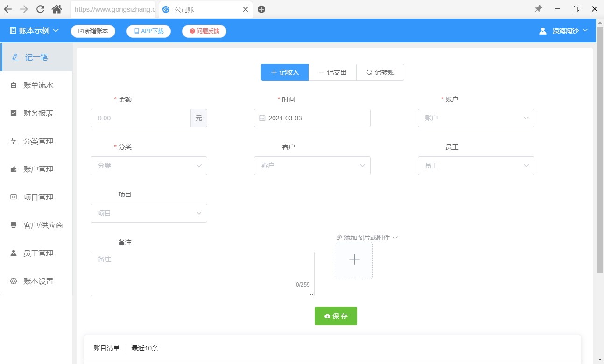Click the 新增账本 button
Viewport: 604px width, 364px height.
click(x=93, y=31)
